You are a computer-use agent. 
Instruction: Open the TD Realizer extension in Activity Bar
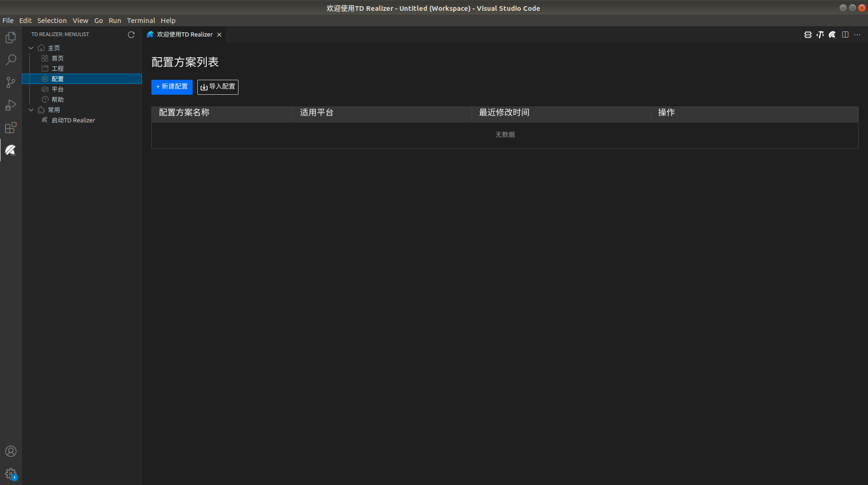(x=10, y=150)
